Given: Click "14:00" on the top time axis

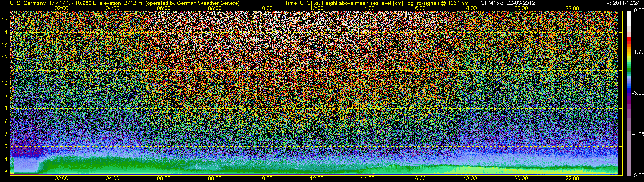Looking at the screenshot, I should [368, 8].
